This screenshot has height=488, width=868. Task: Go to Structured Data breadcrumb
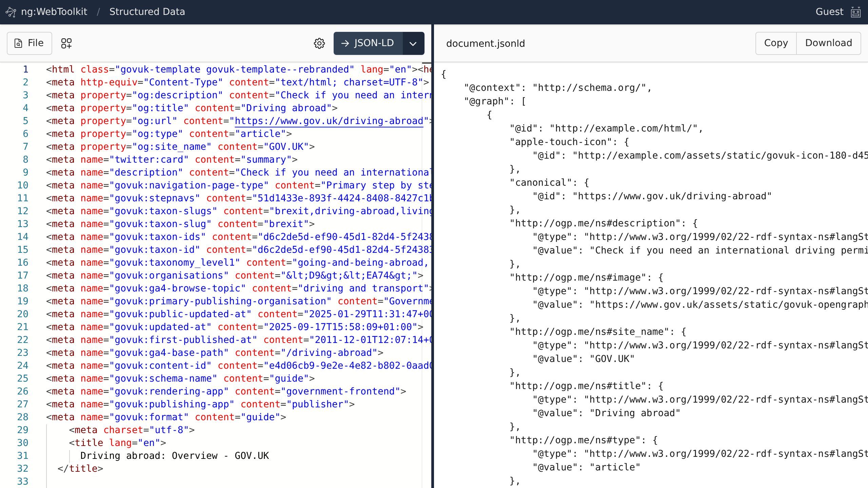click(147, 12)
